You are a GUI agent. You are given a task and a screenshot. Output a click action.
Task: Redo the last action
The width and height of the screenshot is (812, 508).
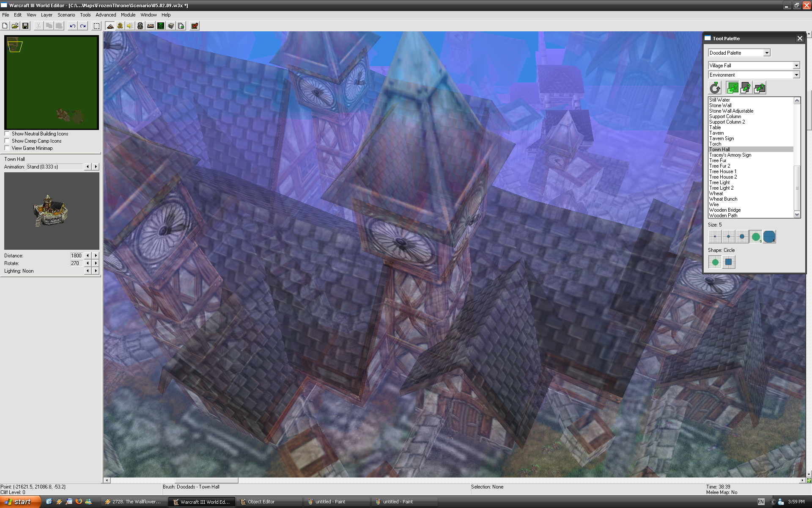83,26
